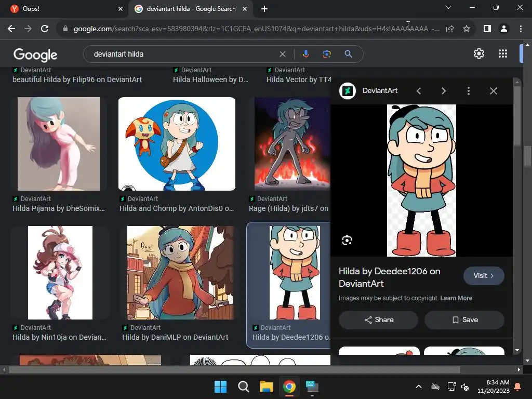Open the Hilda by DaniMLP thumbnail
The height and width of the screenshot is (399, 532).
pyautogui.click(x=180, y=273)
